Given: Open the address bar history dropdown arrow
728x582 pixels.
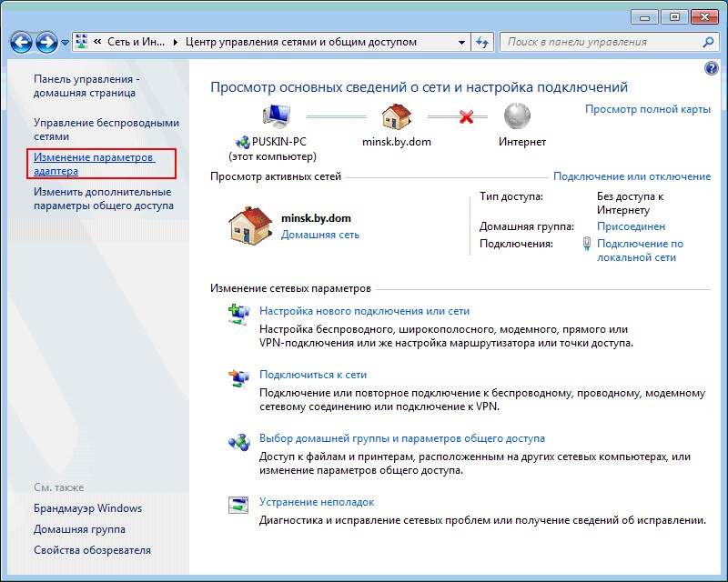Looking at the screenshot, I should [x=462, y=42].
